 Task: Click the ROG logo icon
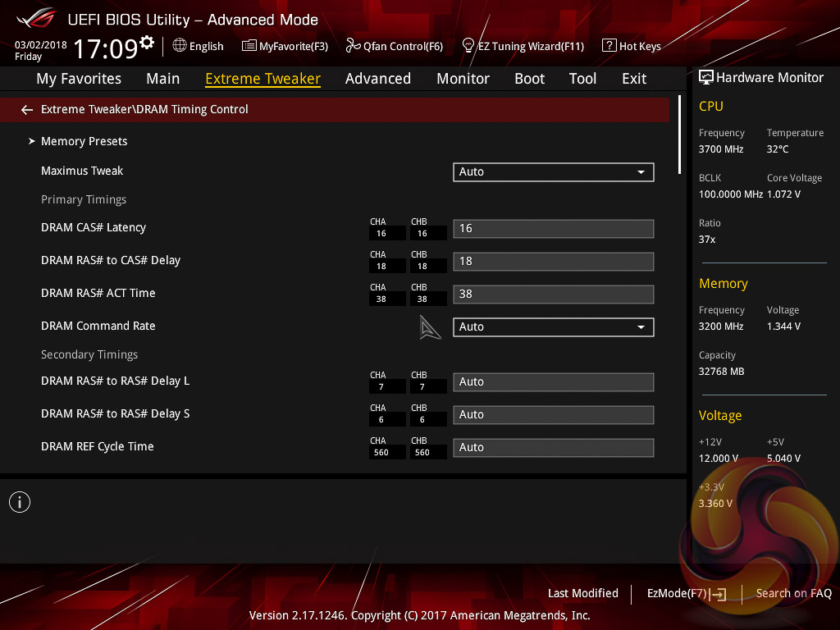(x=35, y=19)
